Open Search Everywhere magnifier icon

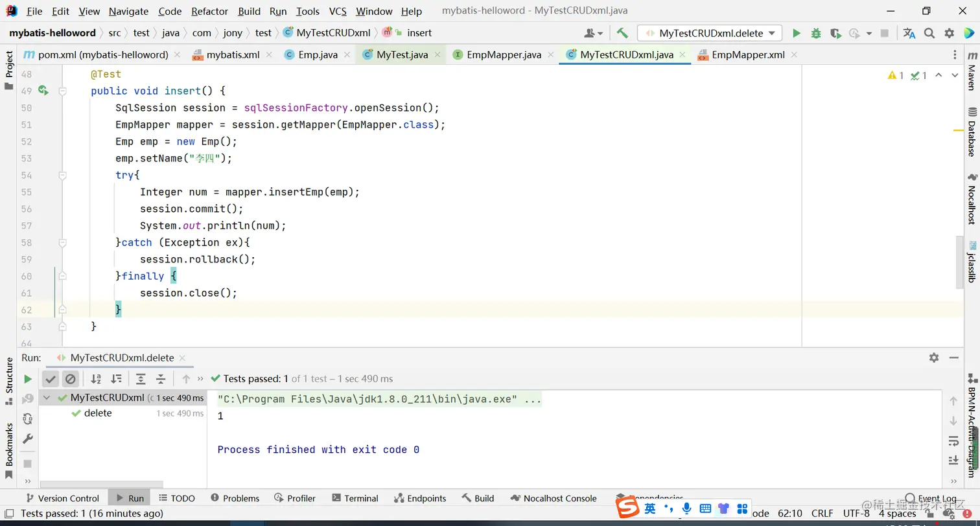click(929, 33)
